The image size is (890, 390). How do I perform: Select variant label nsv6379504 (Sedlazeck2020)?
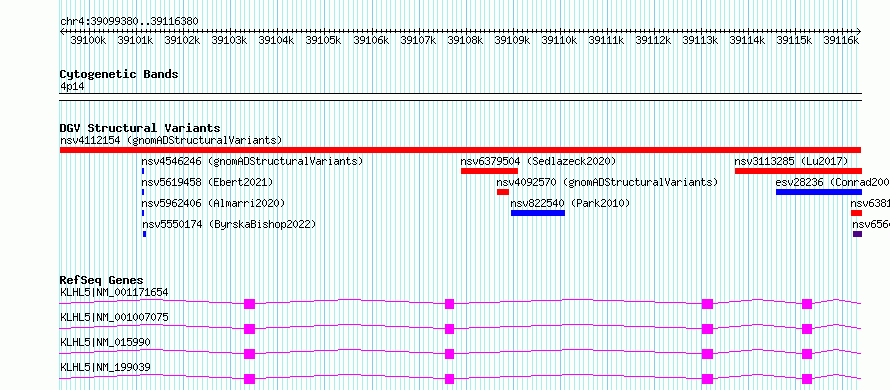[x=538, y=161]
